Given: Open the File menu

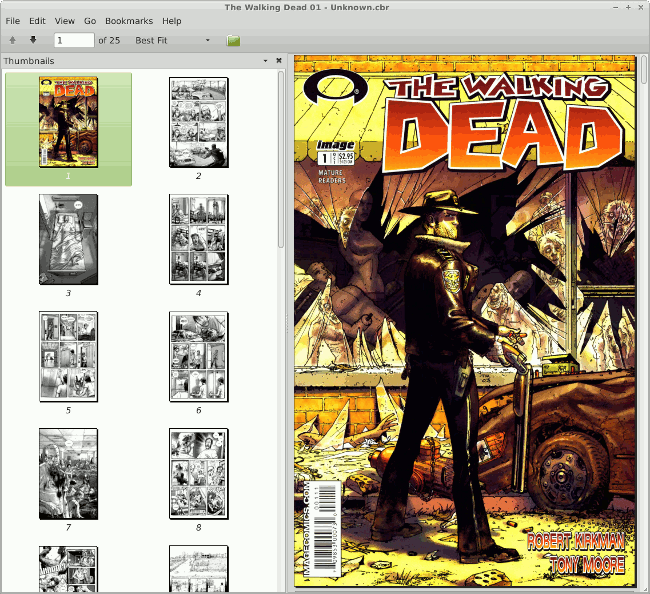Looking at the screenshot, I should click(12, 21).
